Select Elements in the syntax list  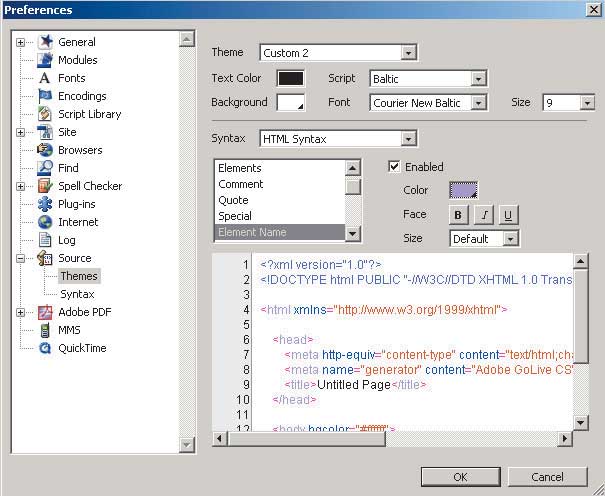[x=279, y=168]
